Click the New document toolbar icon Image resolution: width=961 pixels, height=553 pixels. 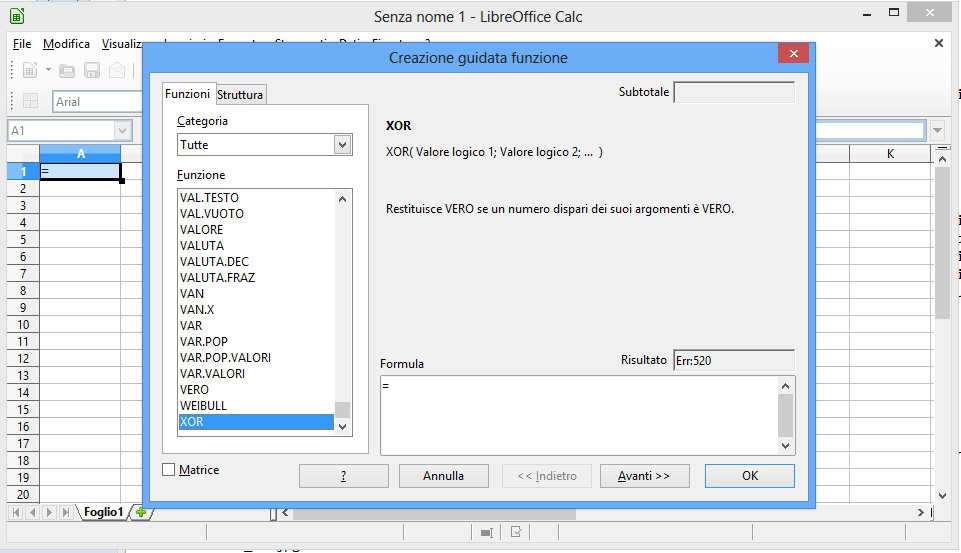click(29, 70)
